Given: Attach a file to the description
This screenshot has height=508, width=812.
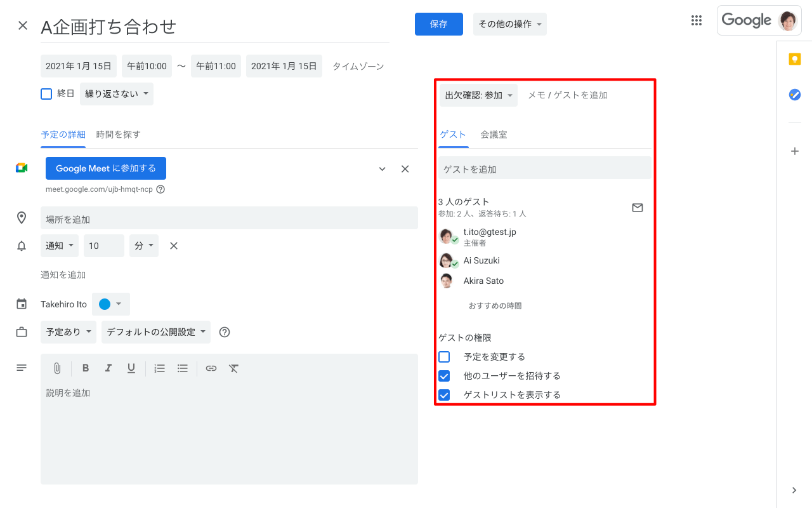Looking at the screenshot, I should (57, 368).
